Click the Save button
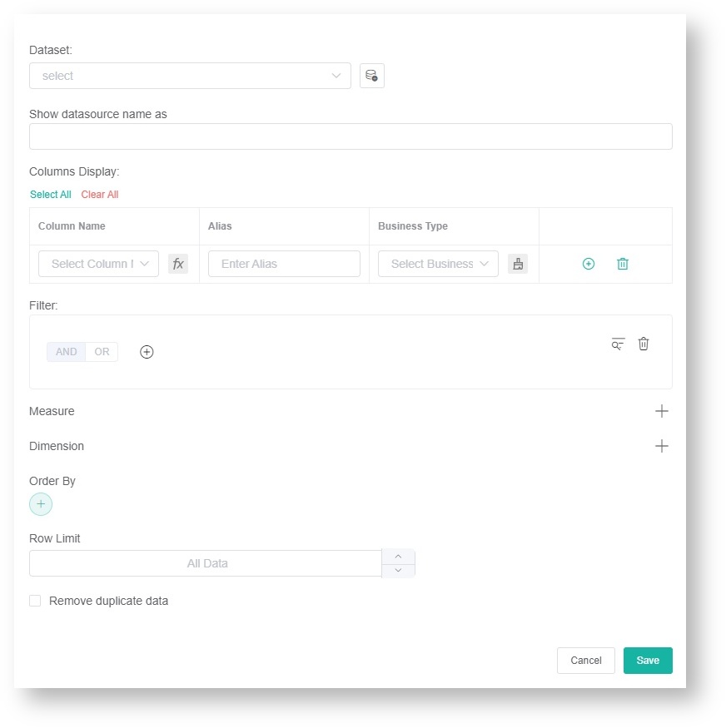This screenshot has width=726, height=728. (x=648, y=660)
